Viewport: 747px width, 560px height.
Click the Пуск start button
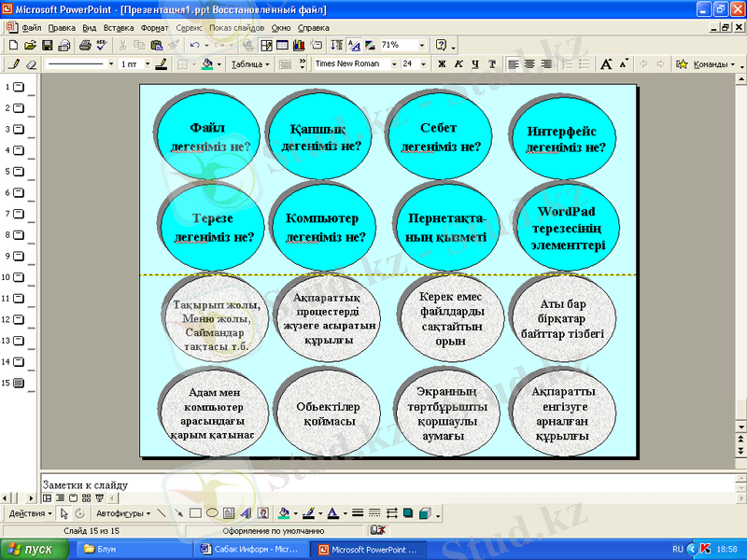point(34,549)
